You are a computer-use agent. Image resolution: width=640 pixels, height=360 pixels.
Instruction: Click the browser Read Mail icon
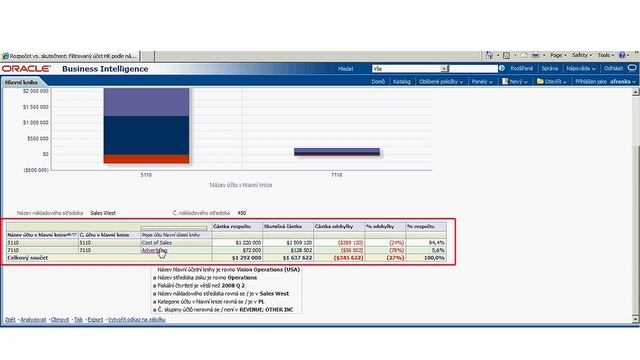click(524, 55)
